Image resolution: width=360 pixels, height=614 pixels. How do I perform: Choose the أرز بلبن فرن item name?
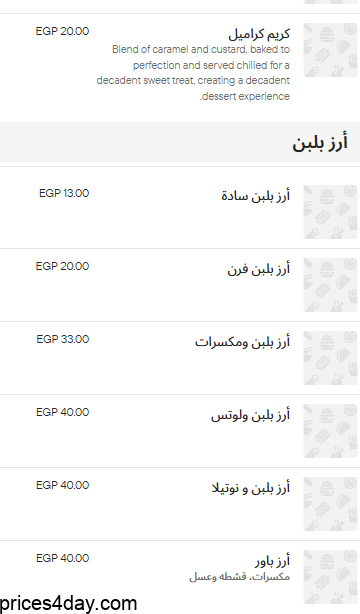[x=259, y=269]
